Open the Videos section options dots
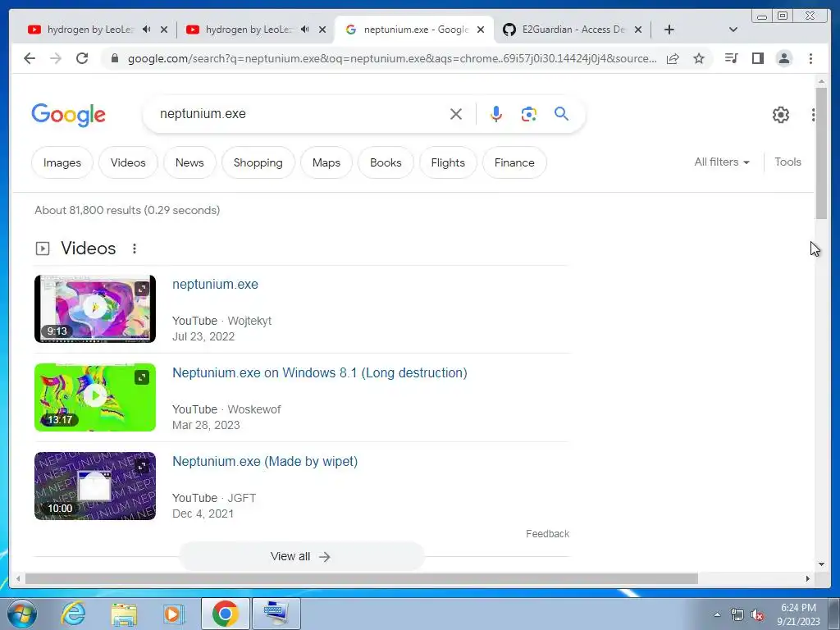The image size is (840, 630). tap(135, 249)
